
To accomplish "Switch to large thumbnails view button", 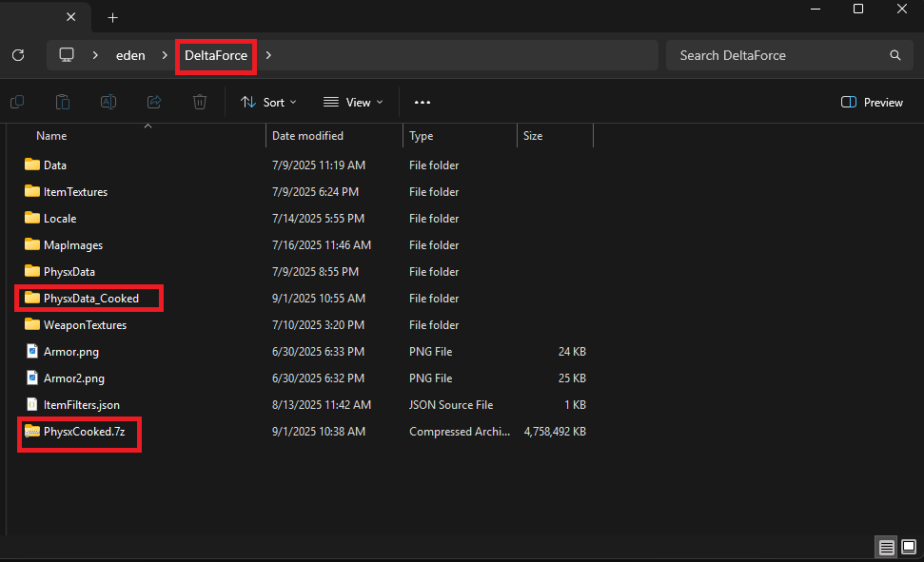I will pos(909,547).
